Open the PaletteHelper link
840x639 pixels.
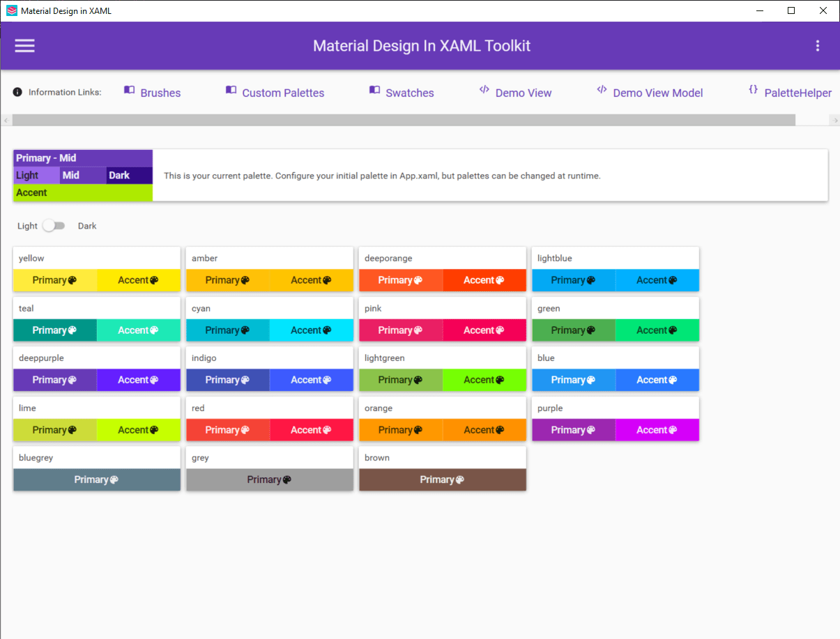point(798,93)
